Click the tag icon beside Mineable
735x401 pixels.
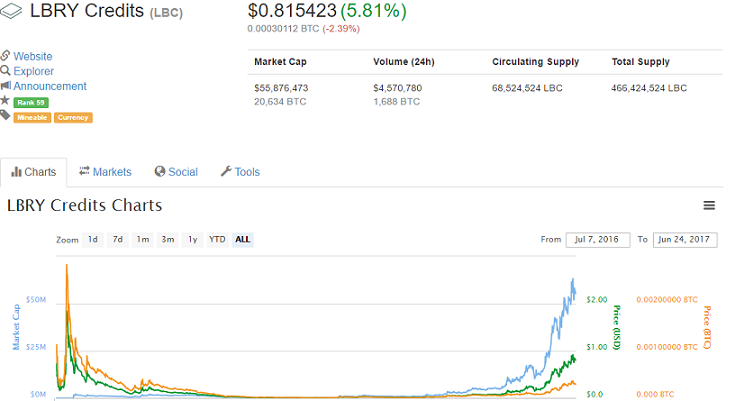point(5,115)
